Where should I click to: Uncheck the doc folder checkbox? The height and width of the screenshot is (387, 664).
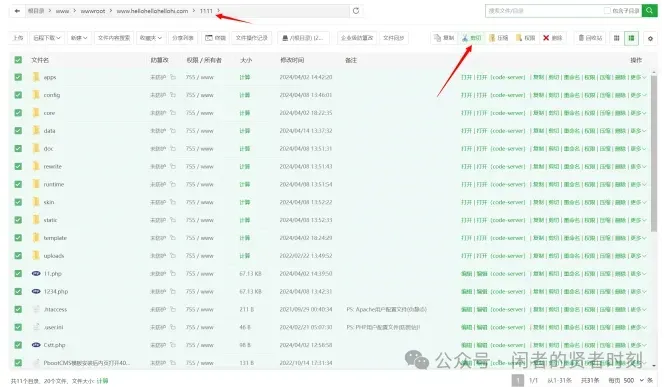pos(18,149)
